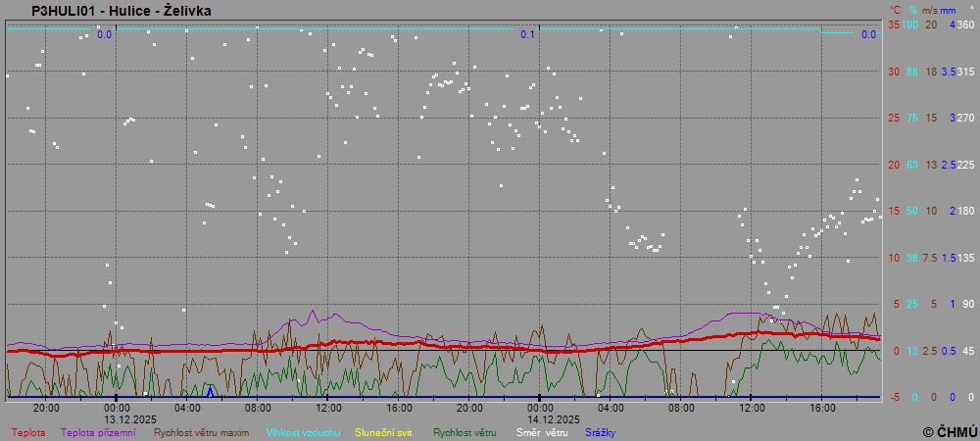Viewport: 980px width, 441px height.
Task: Select the Teplota přízemní legend entry
Action: 98,431
